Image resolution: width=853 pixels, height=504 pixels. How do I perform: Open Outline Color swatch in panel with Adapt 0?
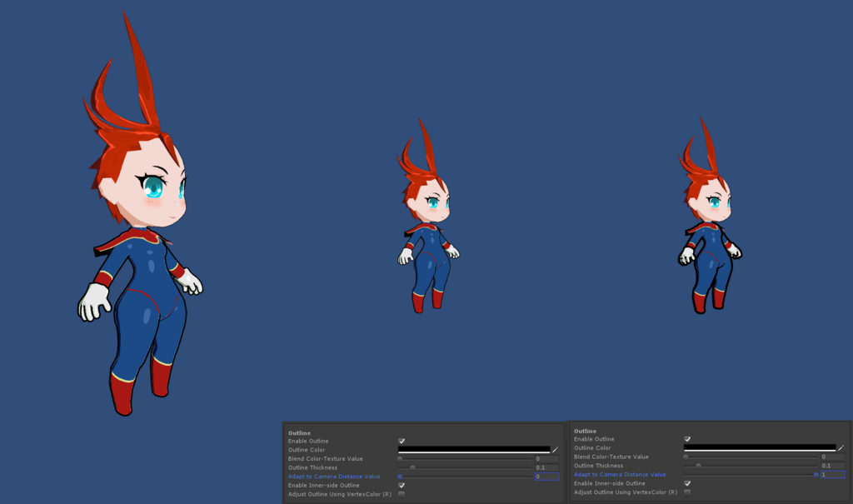click(x=474, y=450)
